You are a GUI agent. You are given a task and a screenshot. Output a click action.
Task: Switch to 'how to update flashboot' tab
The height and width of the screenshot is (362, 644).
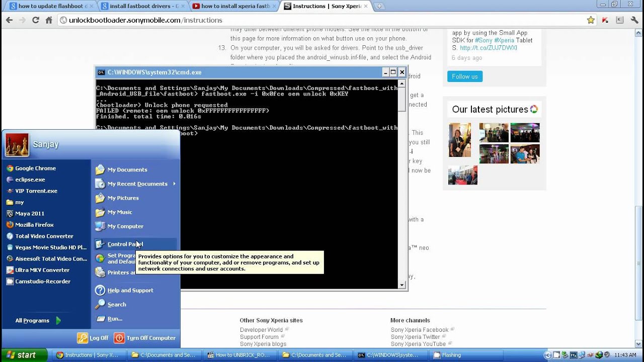48,6
